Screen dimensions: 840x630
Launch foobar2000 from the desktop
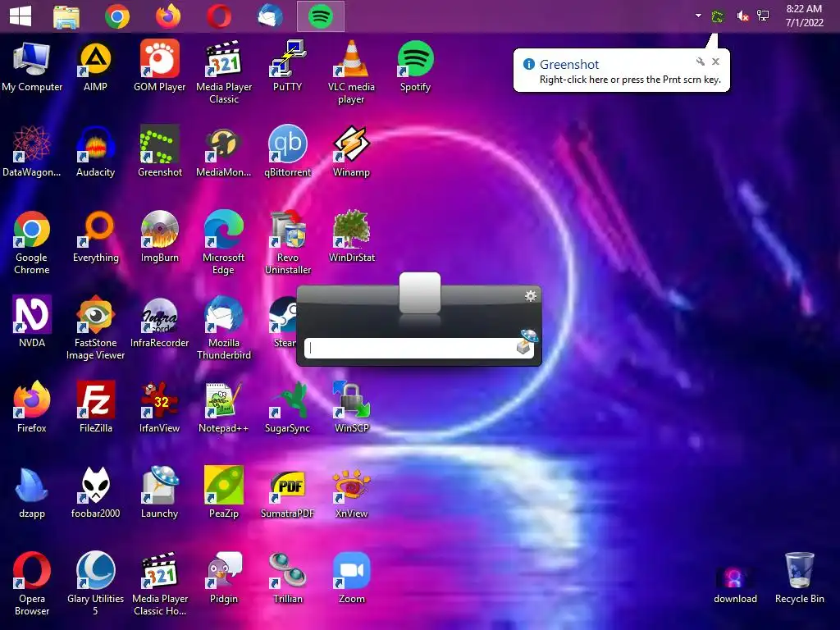tap(95, 493)
